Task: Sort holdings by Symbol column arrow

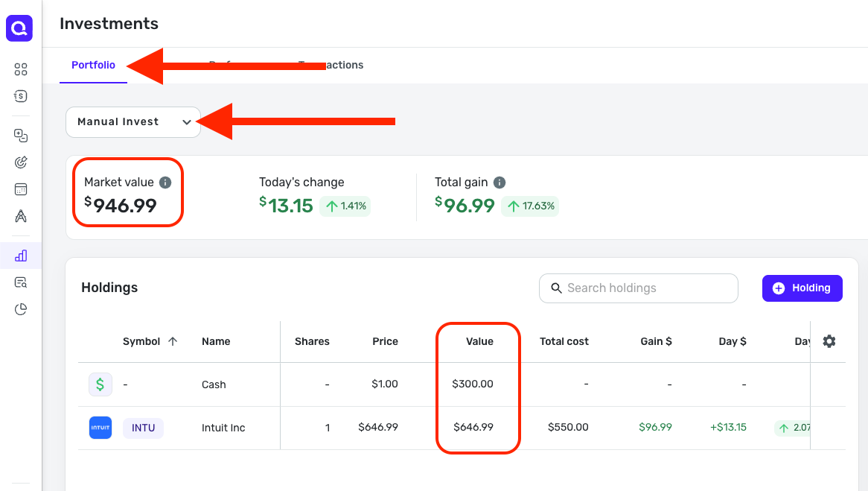Action: coord(173,341)
